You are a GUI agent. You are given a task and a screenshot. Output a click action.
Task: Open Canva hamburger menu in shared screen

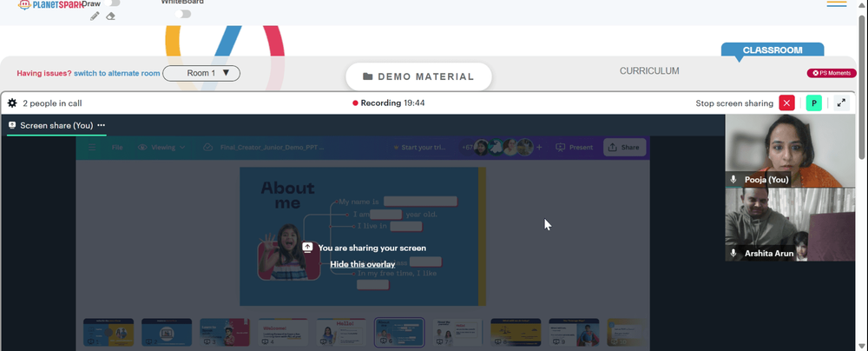tap(93, 148)
